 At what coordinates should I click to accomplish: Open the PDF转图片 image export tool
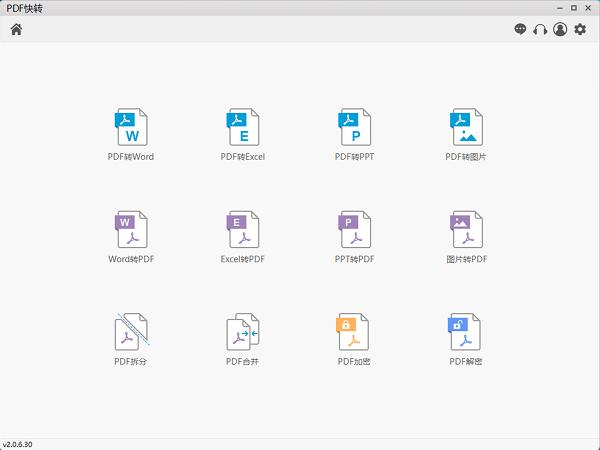466,128
